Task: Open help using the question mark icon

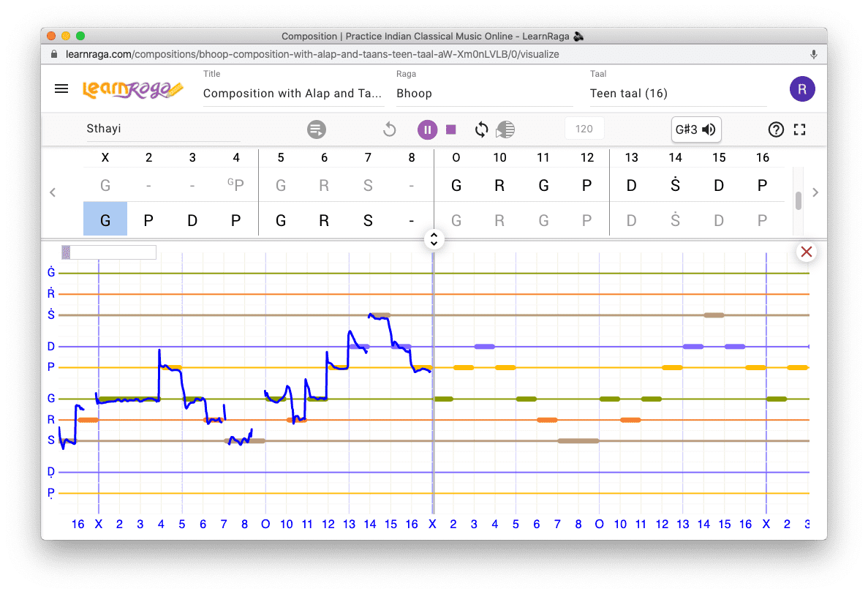Action: point(776,129)
